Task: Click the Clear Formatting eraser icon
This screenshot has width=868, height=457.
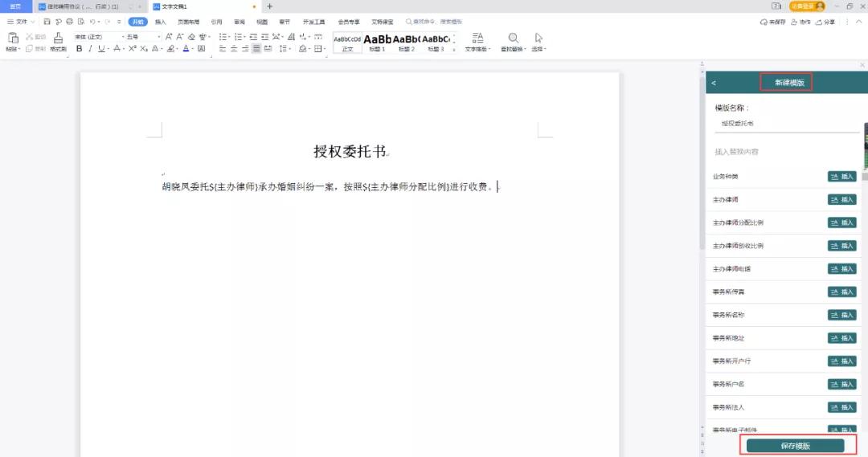Action: pos(191,36)
